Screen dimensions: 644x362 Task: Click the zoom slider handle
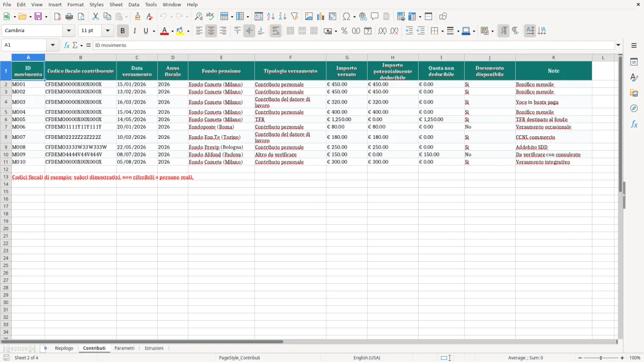coord(601,358)
